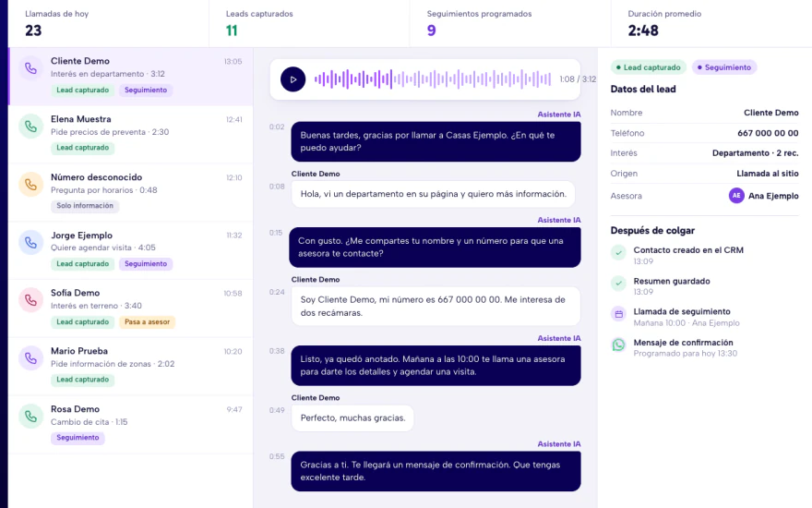
Task: Click Seguimiento tag under Jorge Ejemplo
Action: point(146,264)
